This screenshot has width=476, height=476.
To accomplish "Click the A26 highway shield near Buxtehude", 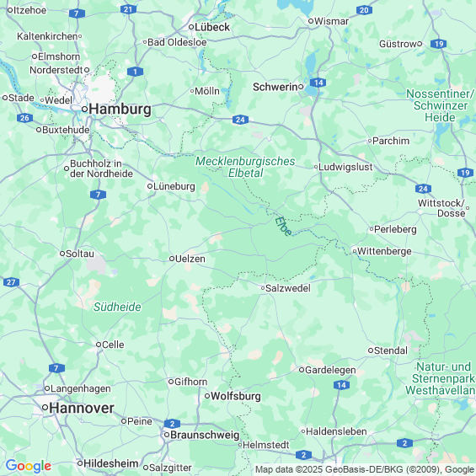I will pos(24,118).
